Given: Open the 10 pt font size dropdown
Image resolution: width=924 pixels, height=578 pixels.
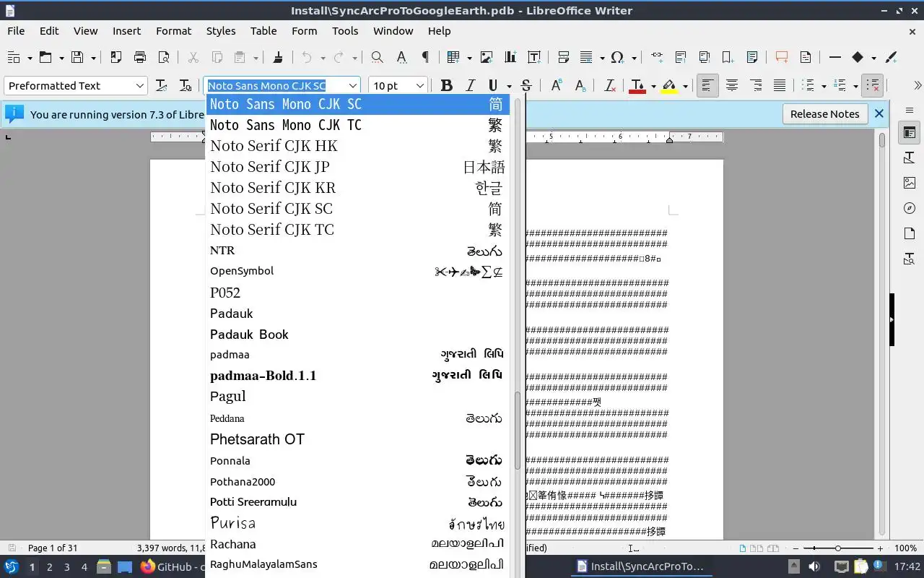Looking at the screenshot, I should coord(419,86).
